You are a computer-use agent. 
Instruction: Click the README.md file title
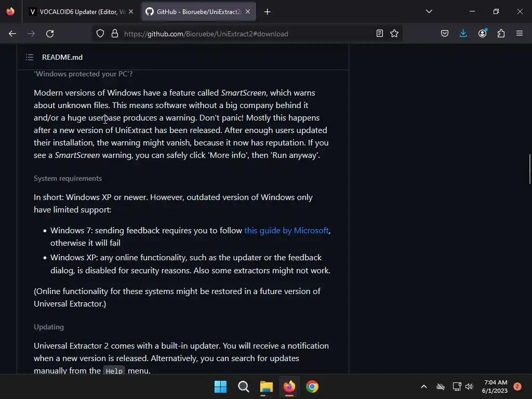click(62, 57)
